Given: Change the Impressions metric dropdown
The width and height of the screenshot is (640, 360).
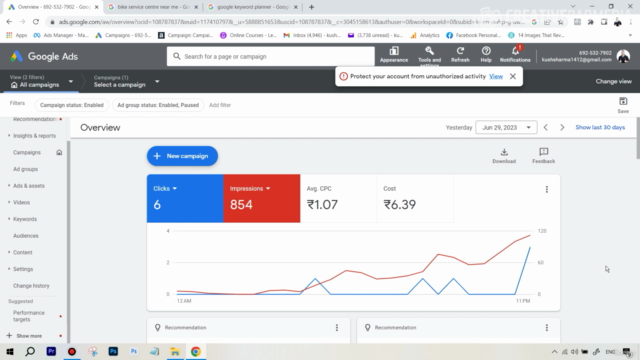Looking at the screenshot, I should tap(250, 189).
